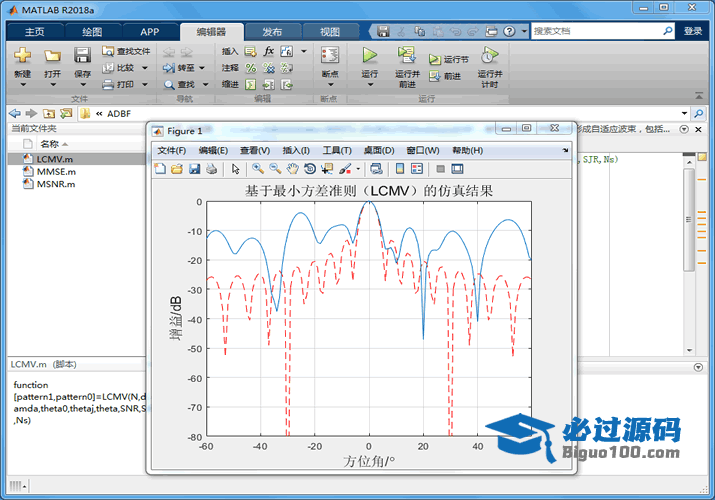Open the 工具(T) menu in Figure window

[x=337, y=150]
